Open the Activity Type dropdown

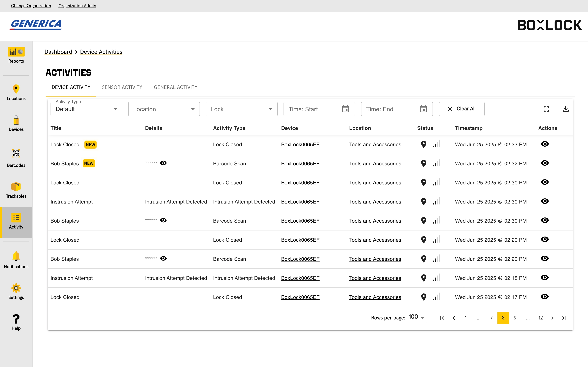click(x=86, y=109)
